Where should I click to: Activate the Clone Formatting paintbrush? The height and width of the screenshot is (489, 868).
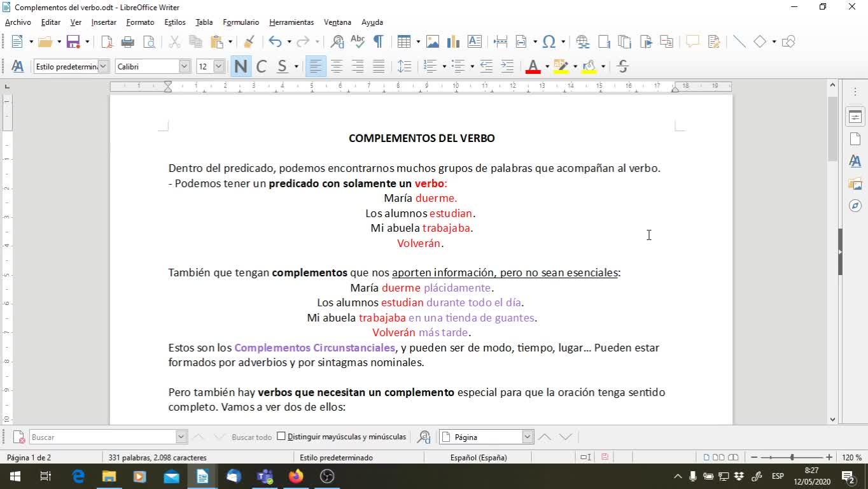[x=249, y=42]
